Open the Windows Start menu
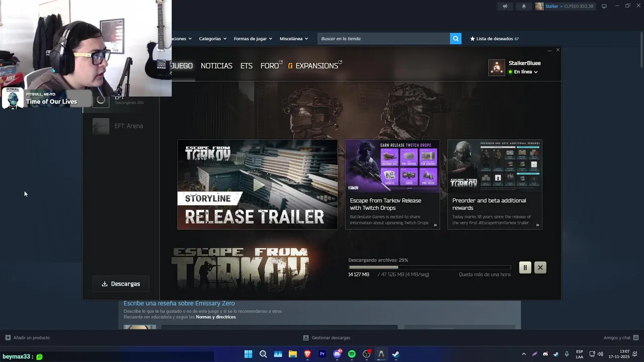Viewport: 644px width, 362px height. 248,354
